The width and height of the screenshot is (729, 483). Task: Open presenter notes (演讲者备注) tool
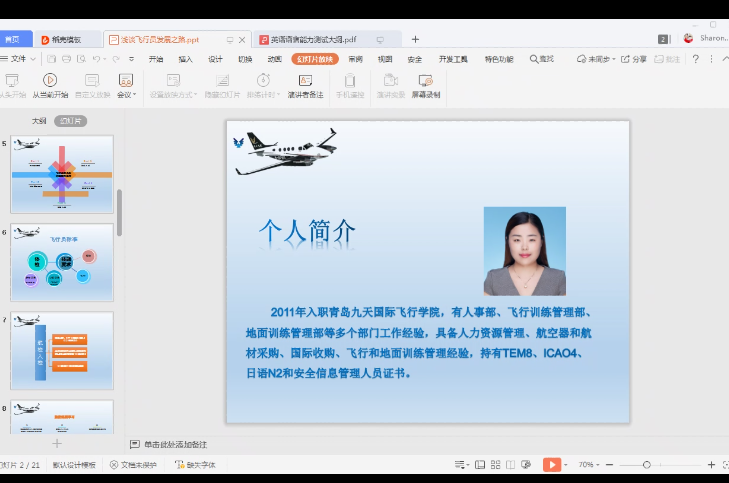tap(305, 80)
